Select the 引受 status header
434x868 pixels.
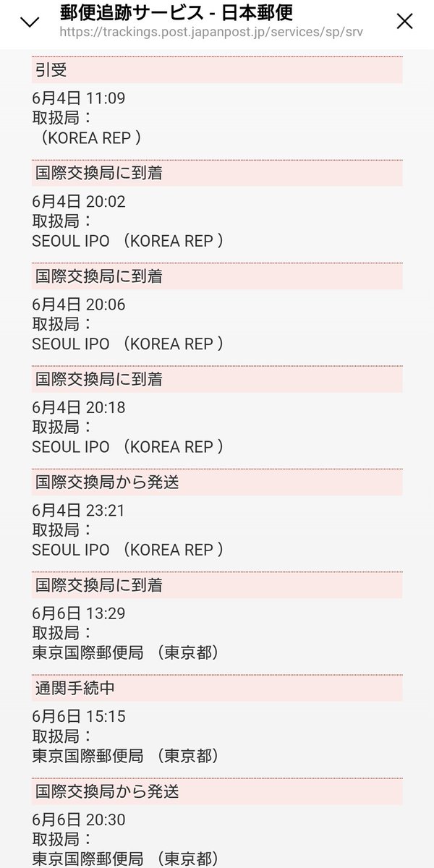pos(217,70)
